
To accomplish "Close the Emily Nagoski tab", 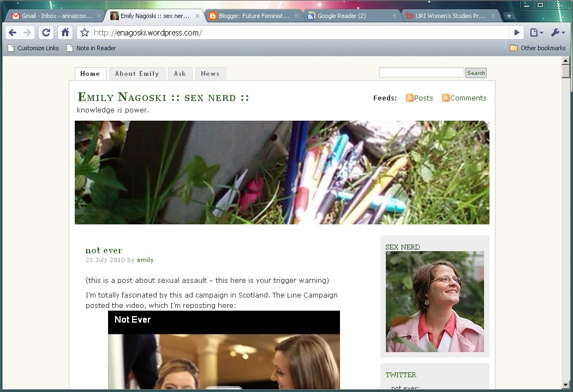I will click(x=198, y=16).
